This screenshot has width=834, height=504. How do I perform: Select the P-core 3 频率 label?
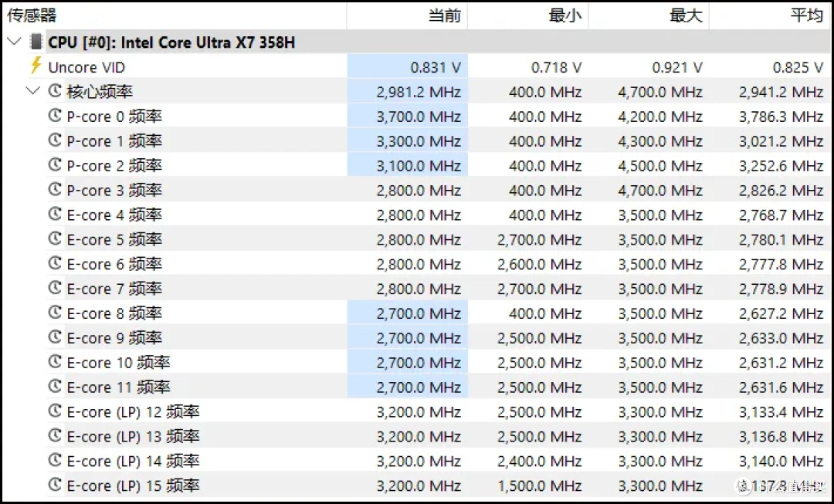click(114, 191)
